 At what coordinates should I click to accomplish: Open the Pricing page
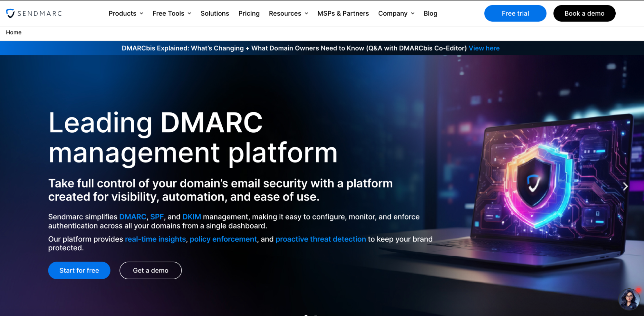[249, 14]
